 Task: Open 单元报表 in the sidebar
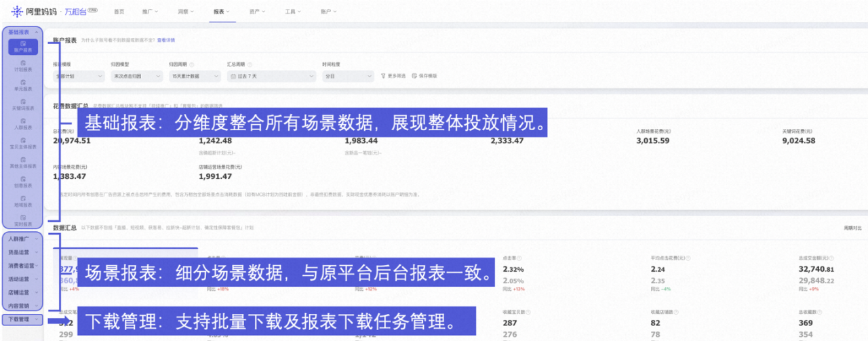coord(23,85)
